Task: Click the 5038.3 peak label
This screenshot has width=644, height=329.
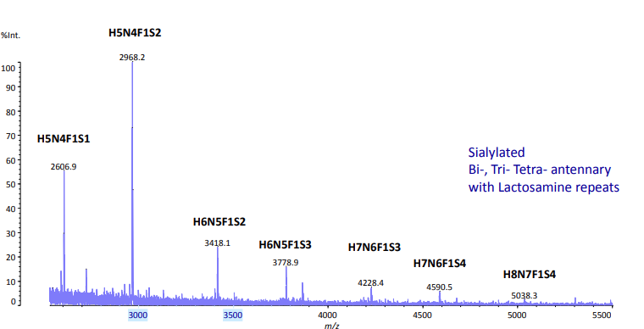Action: [524, 296]
